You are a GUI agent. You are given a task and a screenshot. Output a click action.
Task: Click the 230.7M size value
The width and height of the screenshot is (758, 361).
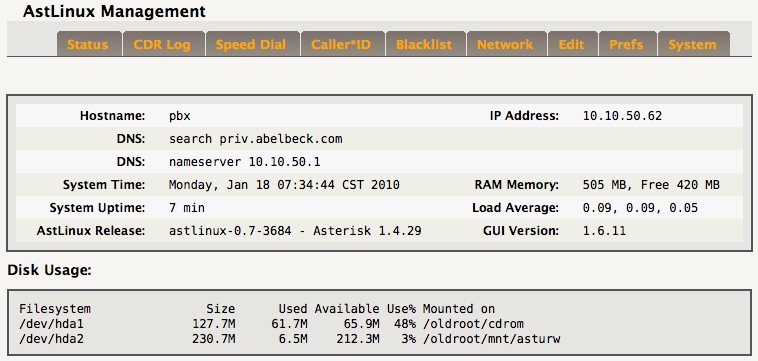click(214, 339)
